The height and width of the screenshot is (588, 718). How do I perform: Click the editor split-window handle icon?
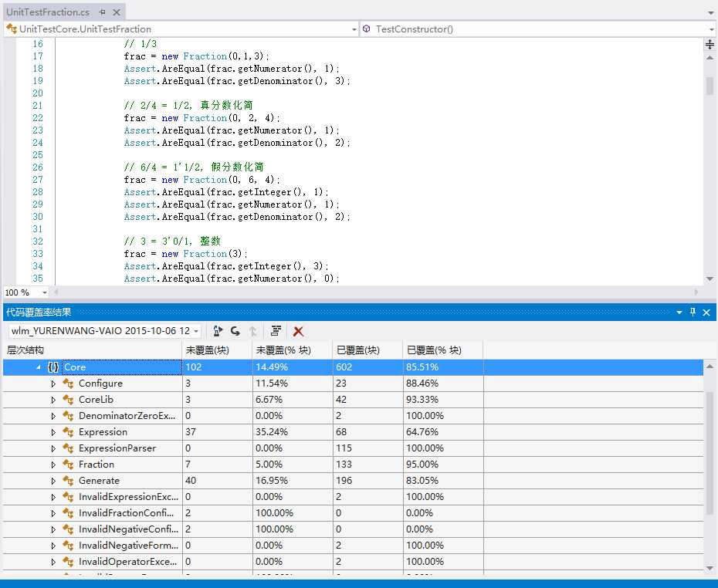(710, 45)
